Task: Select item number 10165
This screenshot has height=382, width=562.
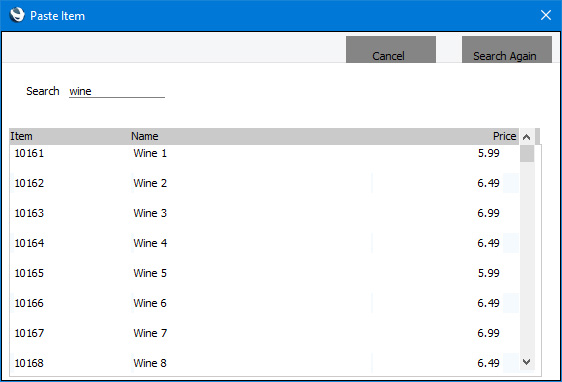Action: [29, 273]
